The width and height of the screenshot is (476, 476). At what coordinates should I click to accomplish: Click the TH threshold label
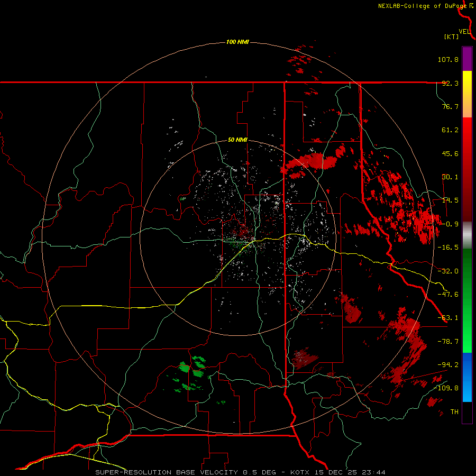pos(454,411)
